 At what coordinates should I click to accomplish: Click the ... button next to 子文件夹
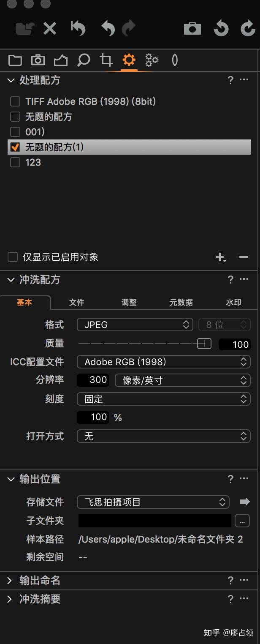[x=242, y=521]
